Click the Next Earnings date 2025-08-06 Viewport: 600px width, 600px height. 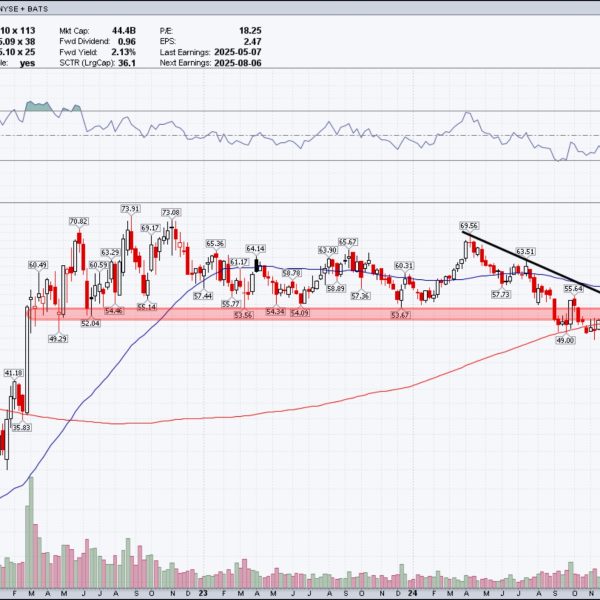click(238, 63)
